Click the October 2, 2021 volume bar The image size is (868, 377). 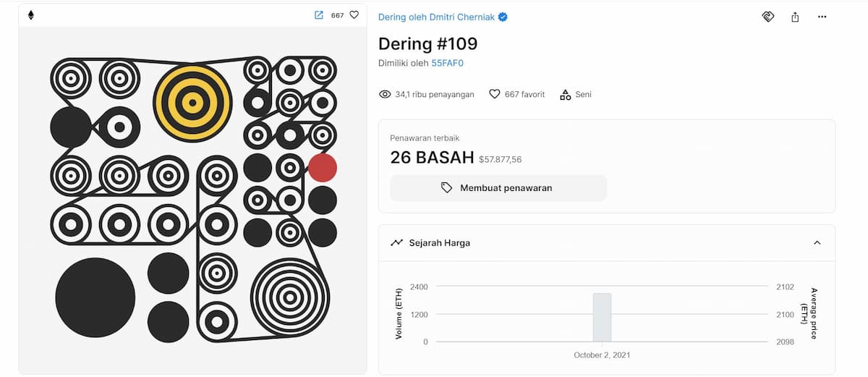602,317
